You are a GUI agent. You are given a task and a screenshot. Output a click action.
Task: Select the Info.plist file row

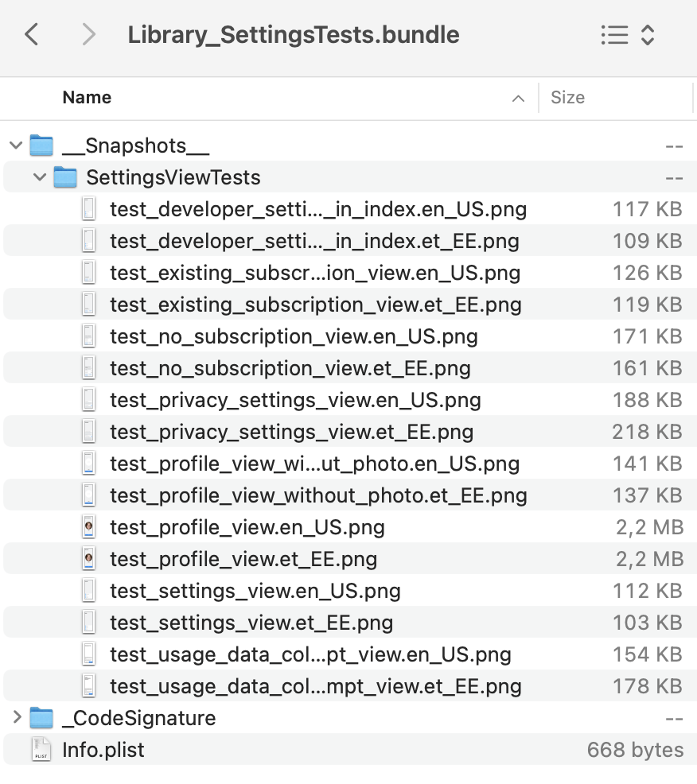point(102,750)
